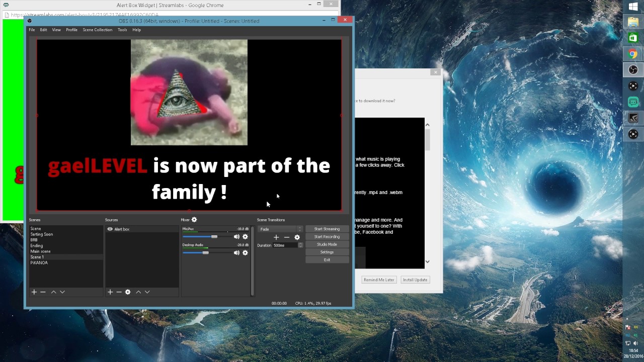Open the View menu in OBS
Screen dimensions: 644x362
(56, 30)
